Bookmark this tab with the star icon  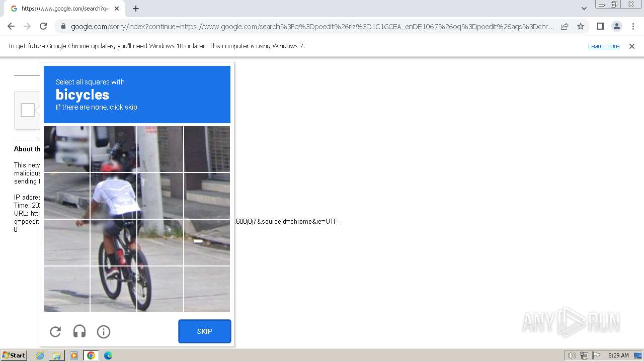(581, 27)
